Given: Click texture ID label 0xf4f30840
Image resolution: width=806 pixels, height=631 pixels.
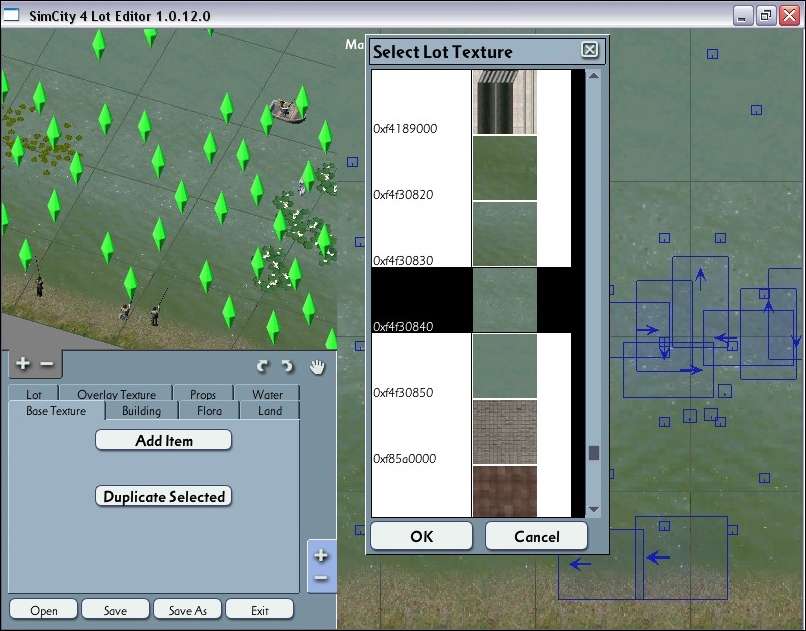Looking at the screenshot, I should pos(403,327).
